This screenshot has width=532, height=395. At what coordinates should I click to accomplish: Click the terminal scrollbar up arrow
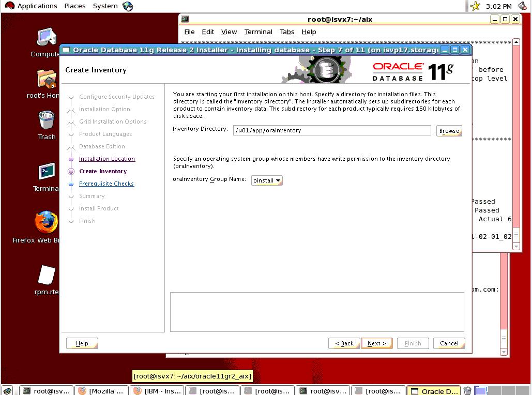pyautogui.click(x=516, y=42)
